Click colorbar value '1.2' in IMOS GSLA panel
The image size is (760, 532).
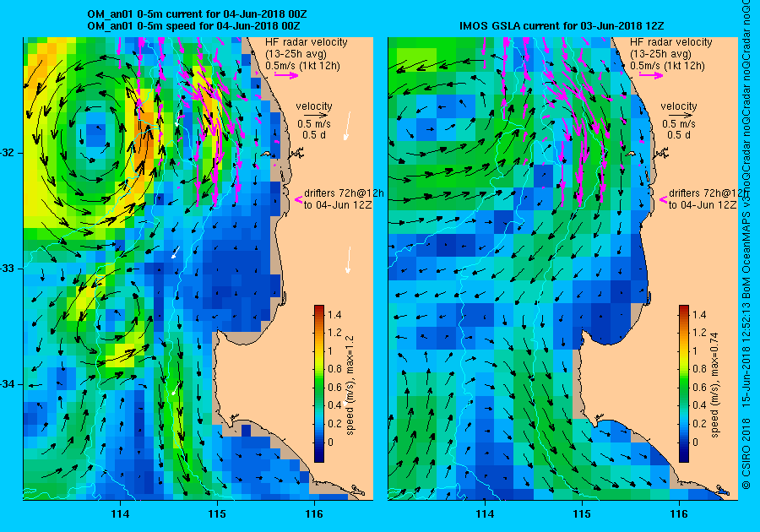699,333
